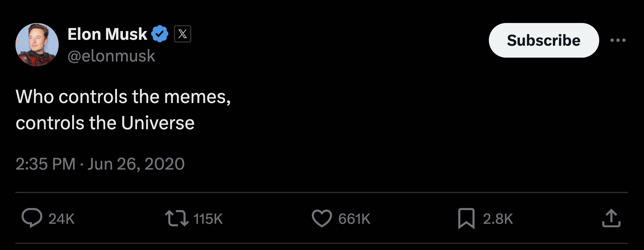This screenshot has height=250, width=644.
Task: Open the three-dot more options menu
Action: [618, 40]
